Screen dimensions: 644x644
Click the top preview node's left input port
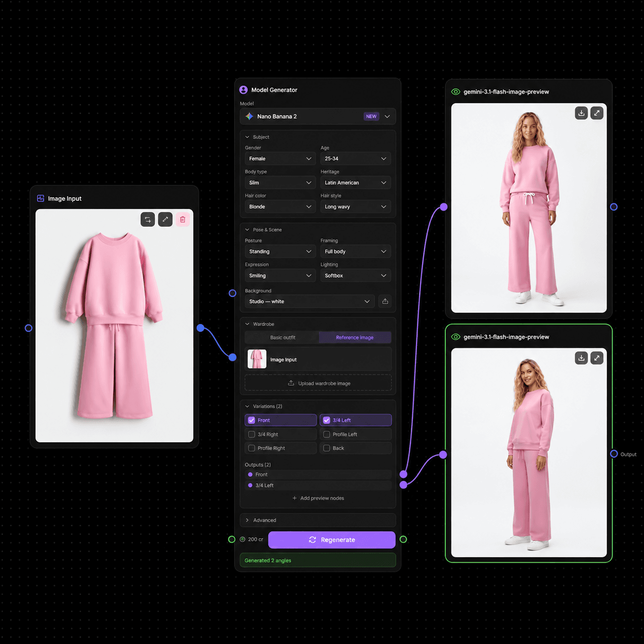pos(444,207)
